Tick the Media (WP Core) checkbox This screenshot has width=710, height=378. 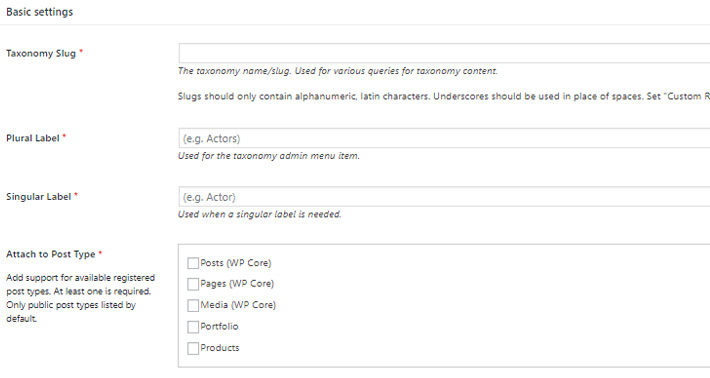tap(193, 305)
